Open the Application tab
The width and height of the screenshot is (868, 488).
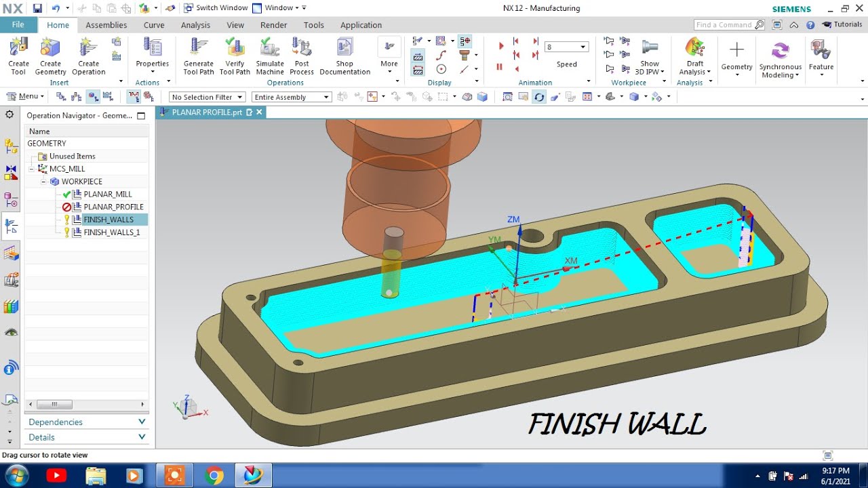[x=361, y=25]
